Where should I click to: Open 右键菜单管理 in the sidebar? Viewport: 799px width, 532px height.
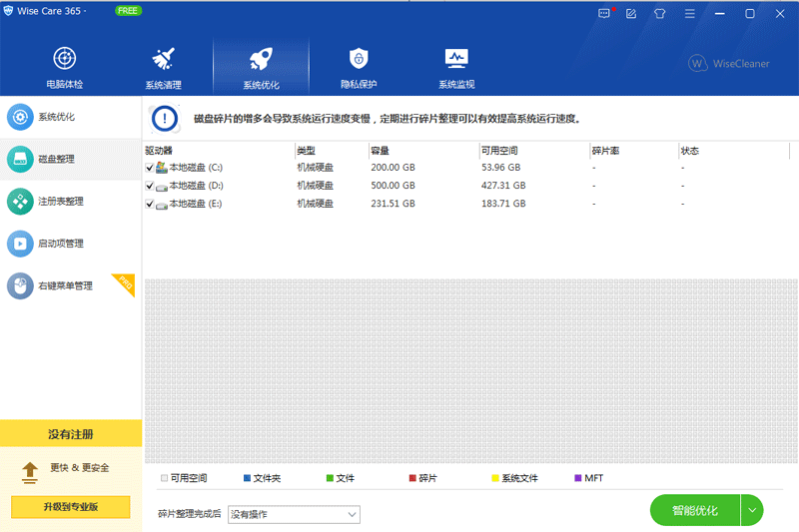65,286
